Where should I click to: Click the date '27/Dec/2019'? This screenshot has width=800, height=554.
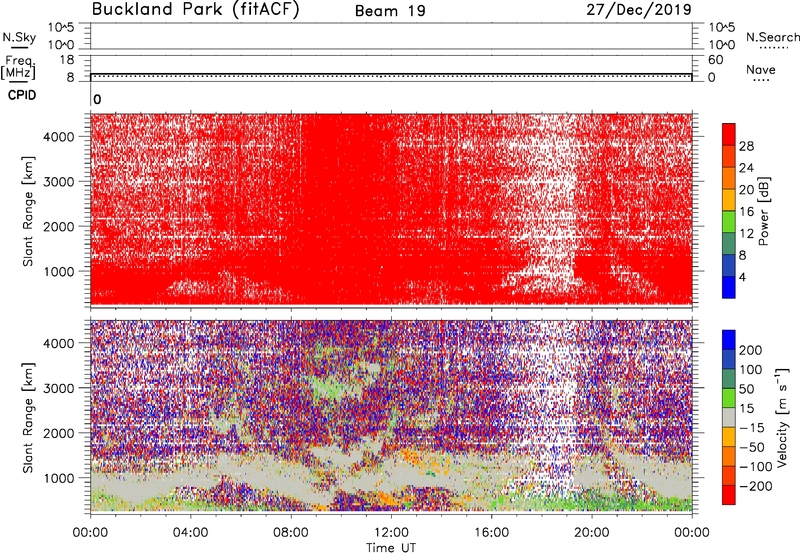(639, 10)
